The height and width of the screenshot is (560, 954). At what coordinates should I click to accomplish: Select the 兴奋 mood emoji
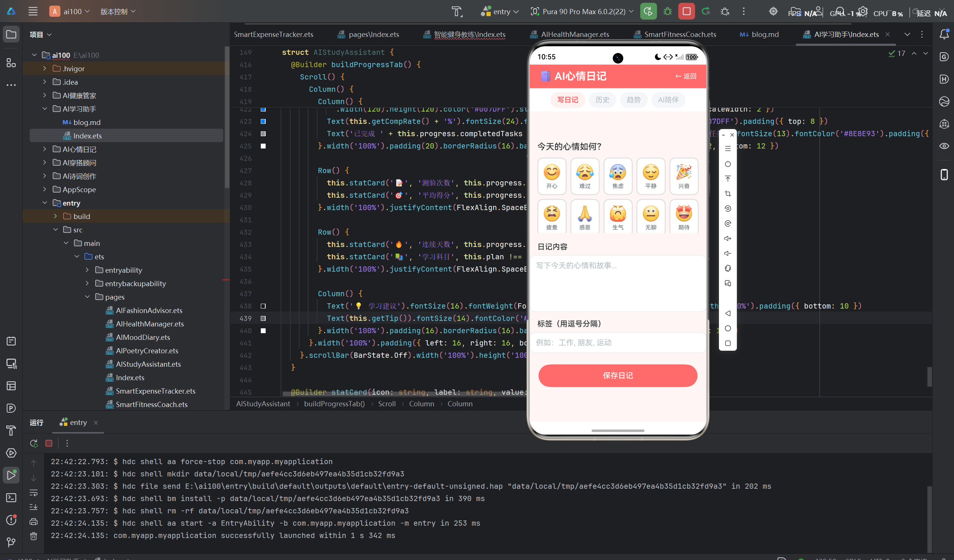click(684, 176)
